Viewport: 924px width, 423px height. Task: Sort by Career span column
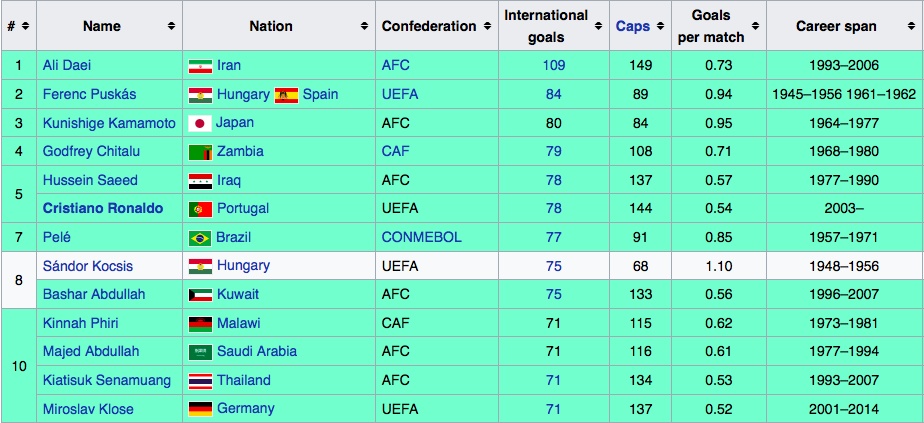[x=910, y=26]
